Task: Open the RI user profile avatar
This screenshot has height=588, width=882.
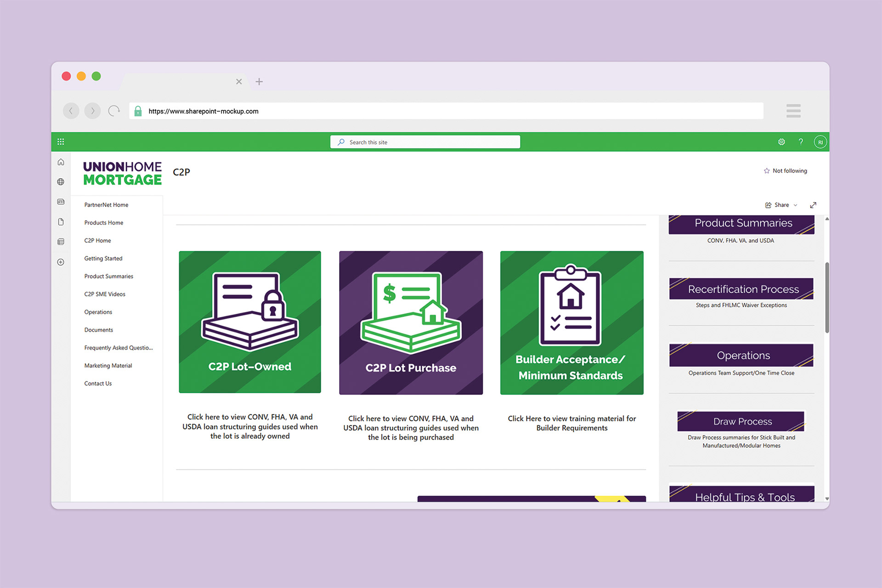Action: pos(820,142)
